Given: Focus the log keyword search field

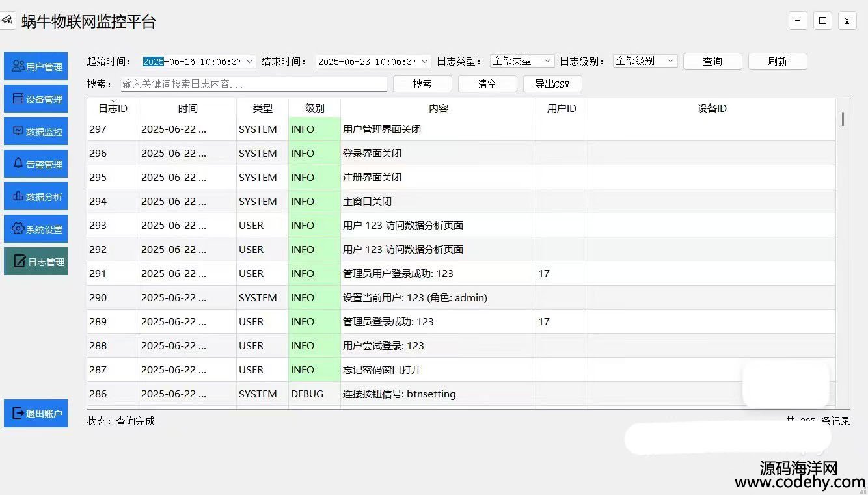Looking at the screenshot, I should point(254,85).
